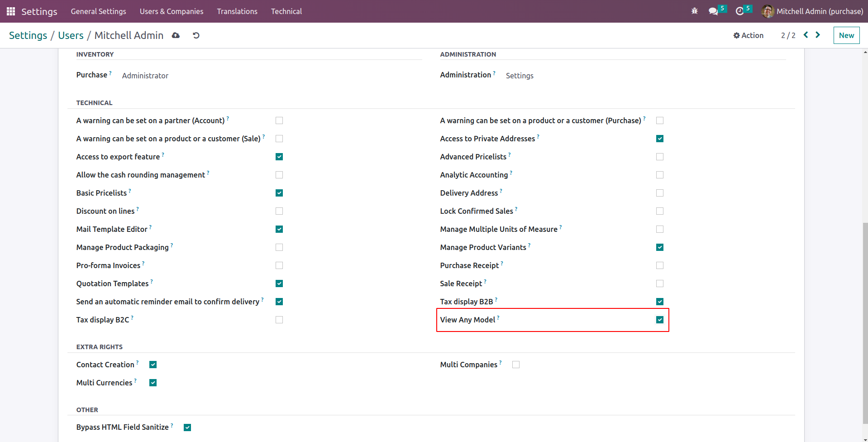Click the save manually cloud icon
This screenshot has height=442, width=868.
pyautogui.click(x=176, y=35)
